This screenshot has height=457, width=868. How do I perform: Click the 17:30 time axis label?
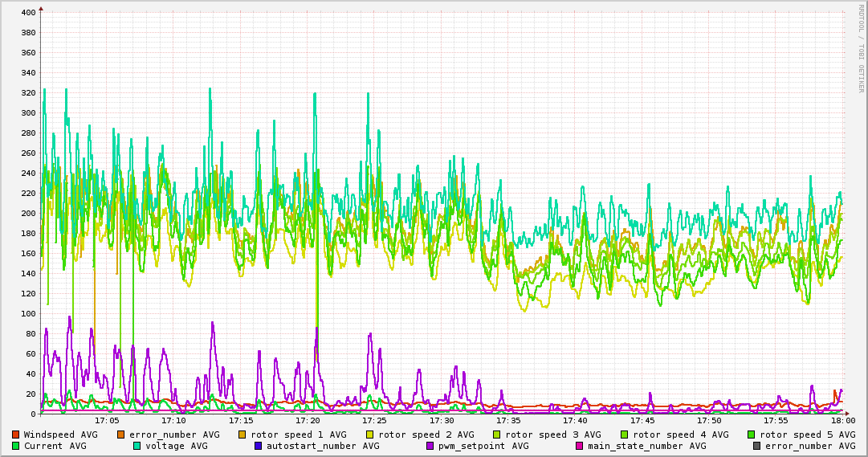(442, 420)
